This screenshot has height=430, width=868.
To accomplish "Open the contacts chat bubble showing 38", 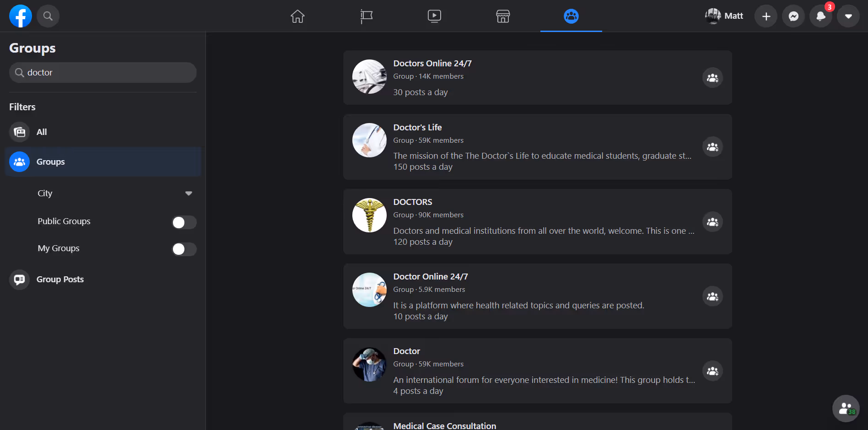I will coord(846,408).
